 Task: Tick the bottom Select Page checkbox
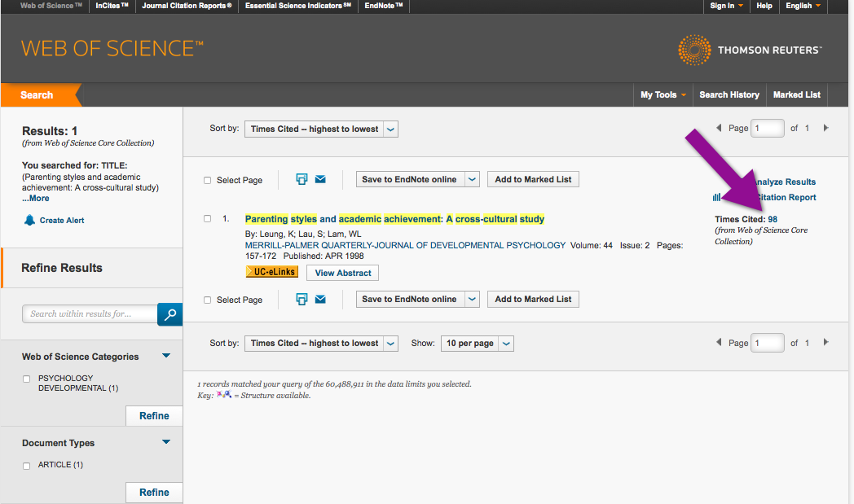click(208, 300)
